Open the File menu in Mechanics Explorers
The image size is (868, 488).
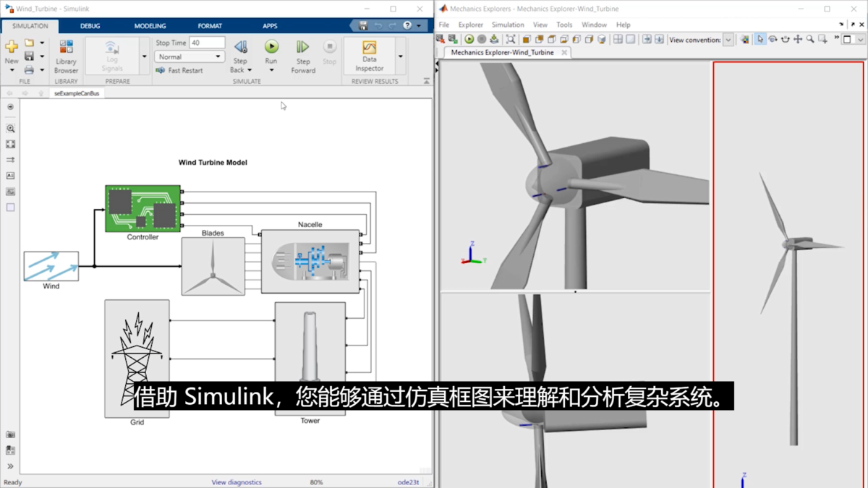click(x=444, y=25)
